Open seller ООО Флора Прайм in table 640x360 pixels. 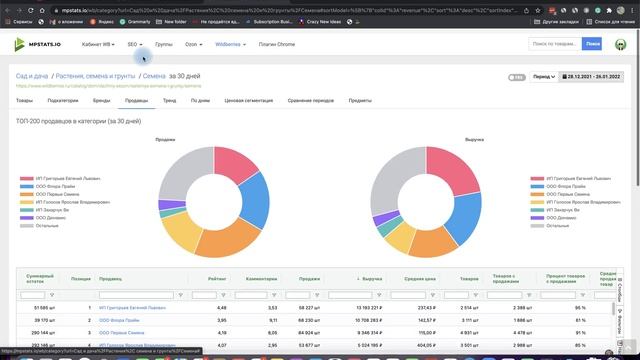pyautogui.click(x=119, y=320)
